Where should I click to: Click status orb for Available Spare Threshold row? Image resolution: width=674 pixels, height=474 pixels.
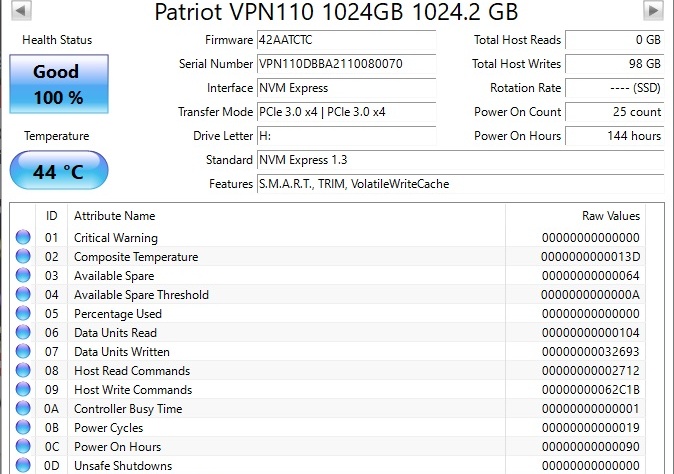click(x=23, y=294)
